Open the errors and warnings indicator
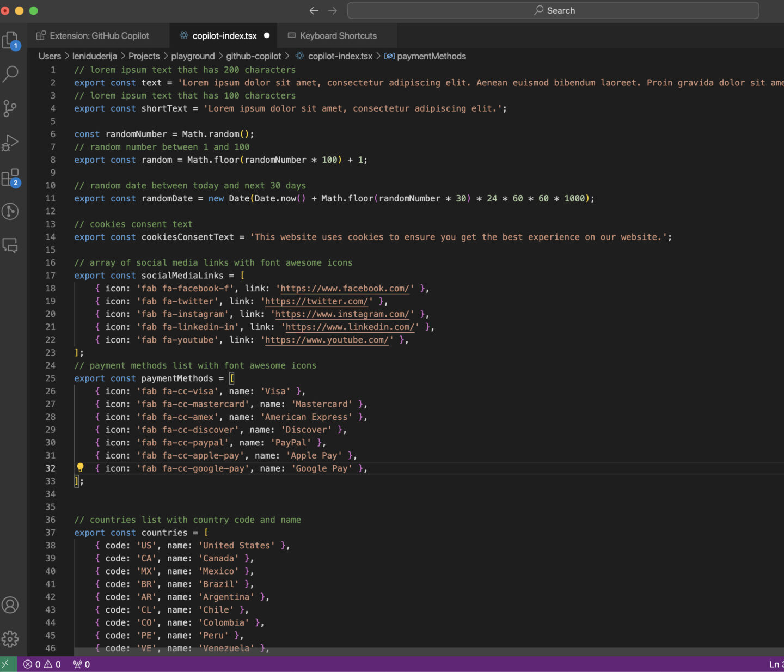The image size is (784, 672). click(x=42, y=664)
